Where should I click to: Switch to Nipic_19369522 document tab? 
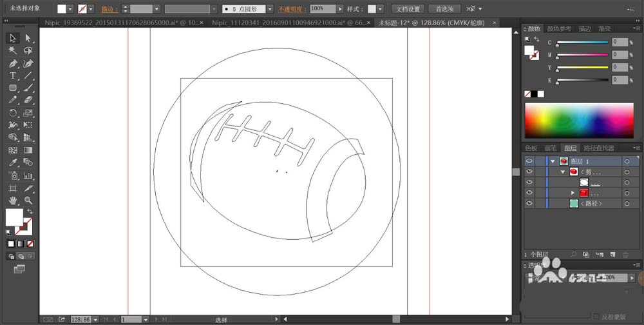coord(122,23)
